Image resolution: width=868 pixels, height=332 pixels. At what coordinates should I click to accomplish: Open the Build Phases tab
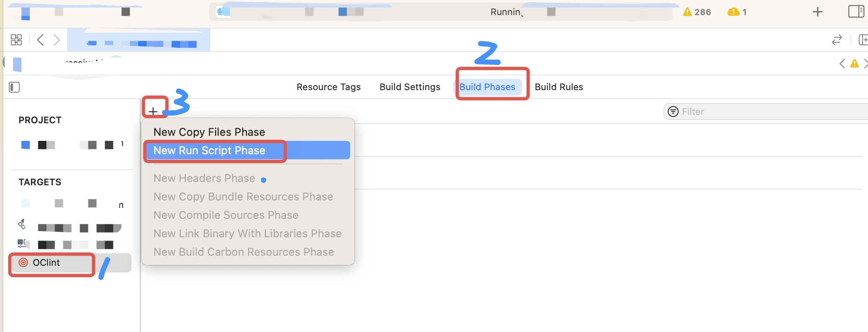pyautogui.click(x=487, y=87)
